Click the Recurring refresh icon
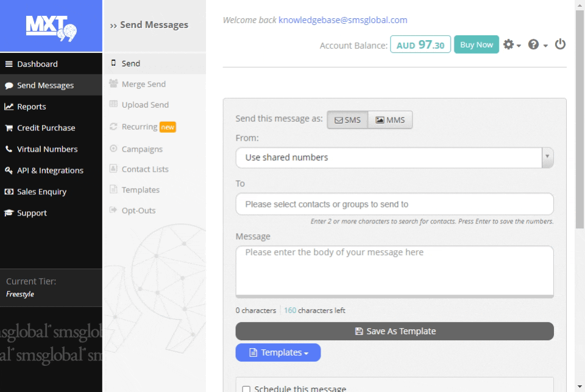This screenshot has width=585, height=392. pyautogui.click(x=113, y=127)
